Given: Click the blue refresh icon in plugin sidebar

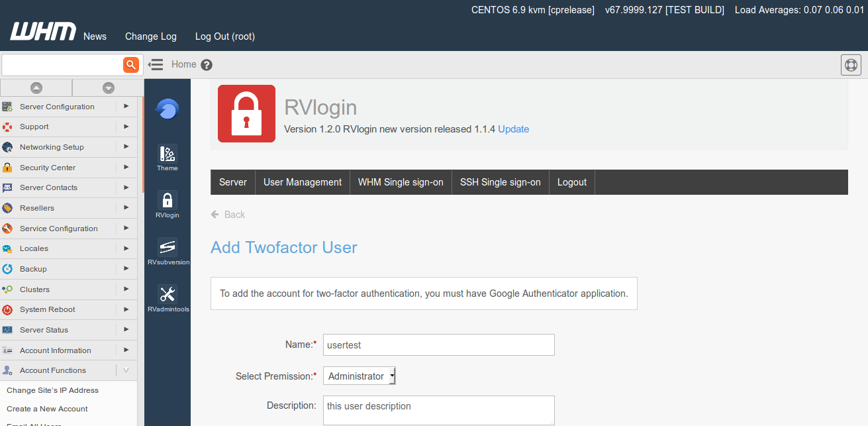Looking at the screenshot, I should pos(167,108).
